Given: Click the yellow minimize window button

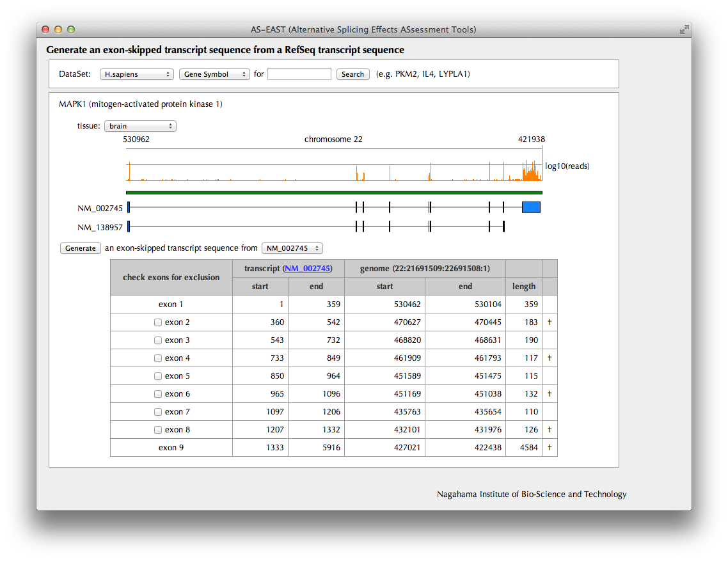Looking at the screenshot, I should (58, 29).
